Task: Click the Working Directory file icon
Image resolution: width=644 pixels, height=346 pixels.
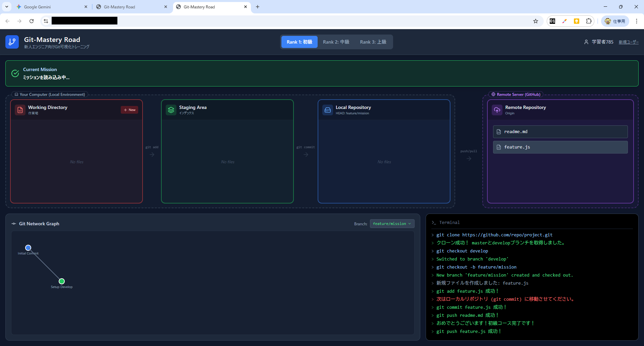Action: [x=20, y=110]
